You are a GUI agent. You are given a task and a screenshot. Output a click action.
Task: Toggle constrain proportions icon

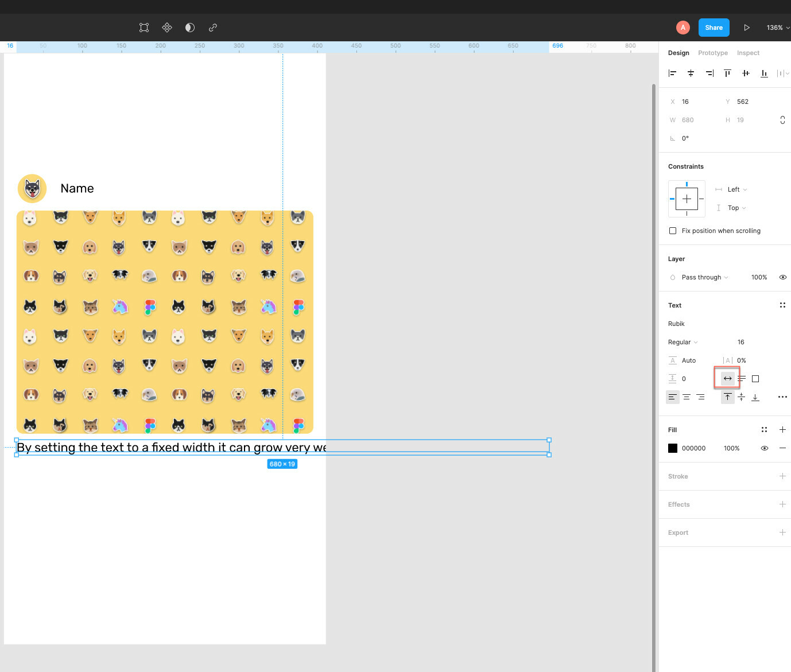click(x=782, y=120)
